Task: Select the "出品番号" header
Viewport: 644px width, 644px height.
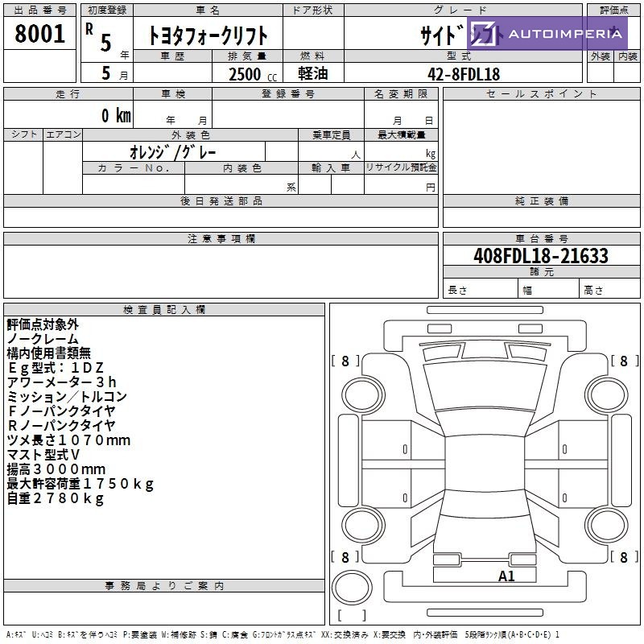Action: pyautogui.click(x=39, y=10)
